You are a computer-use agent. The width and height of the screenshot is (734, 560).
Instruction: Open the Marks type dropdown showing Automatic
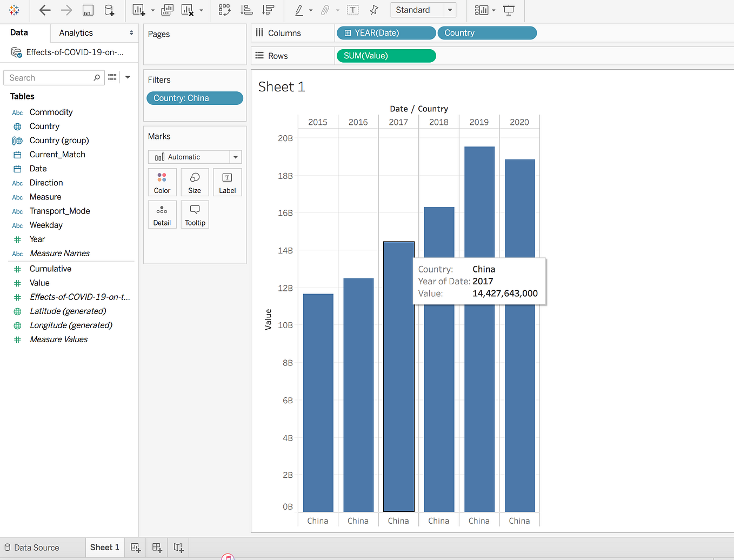195,157
